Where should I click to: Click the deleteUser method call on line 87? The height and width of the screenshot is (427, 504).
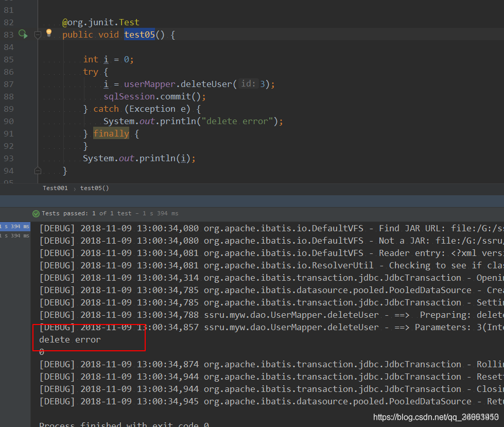[x=206, y=84]
